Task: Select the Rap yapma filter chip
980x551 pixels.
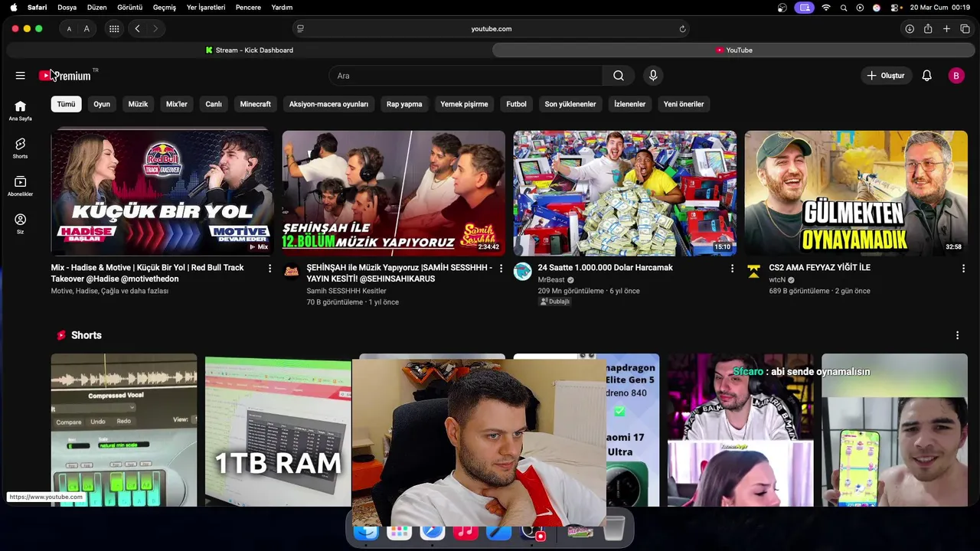Action: (x=404, y=104)
